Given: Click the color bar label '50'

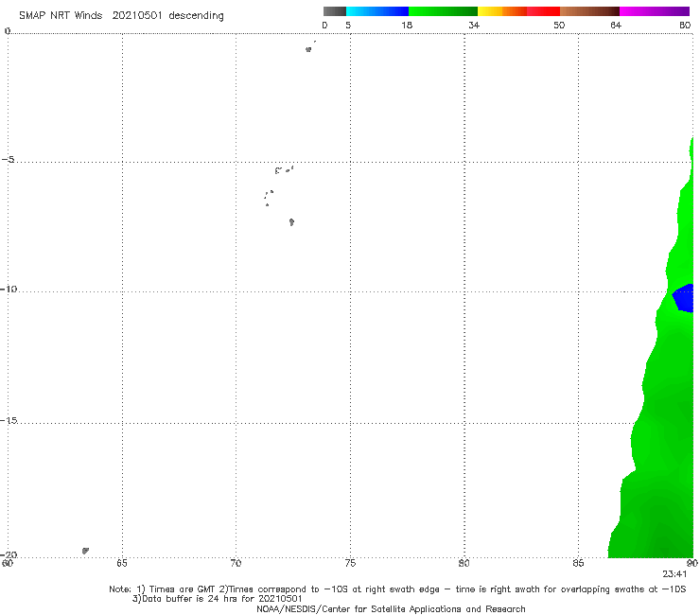Looking at the screenshot, I should tap(559, 25).
